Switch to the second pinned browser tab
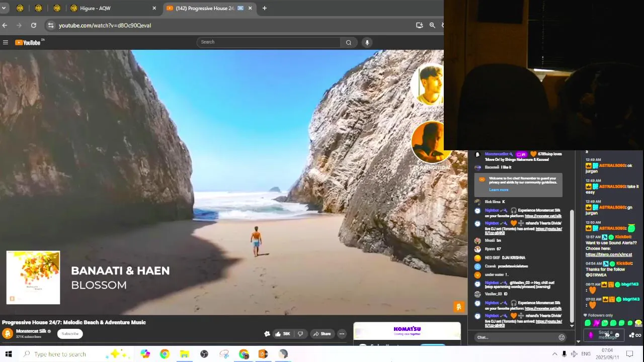 (38, 8)
